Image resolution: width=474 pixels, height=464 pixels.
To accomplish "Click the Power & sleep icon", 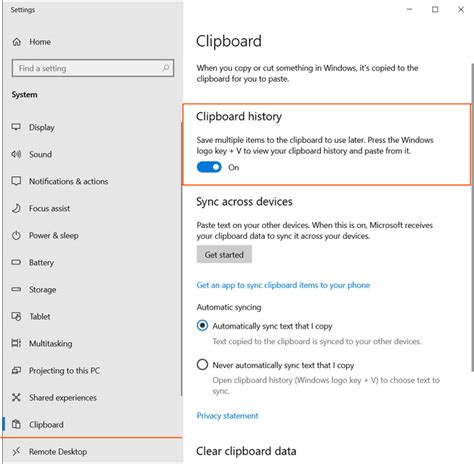I will [16, 235].
